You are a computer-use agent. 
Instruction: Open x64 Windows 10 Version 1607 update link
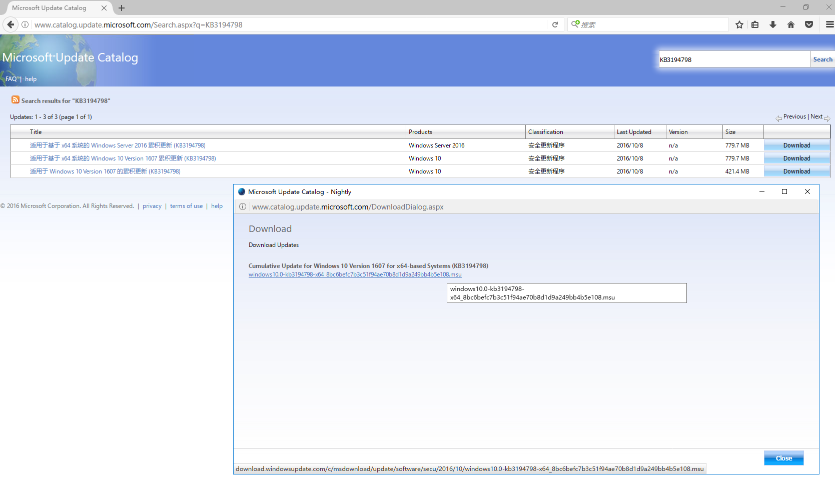coord(123,158)
